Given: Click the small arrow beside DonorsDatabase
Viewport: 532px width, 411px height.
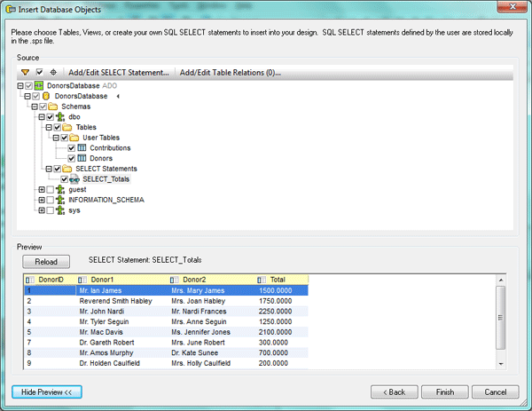Looking at the screenshot, I should pos(118,97).
